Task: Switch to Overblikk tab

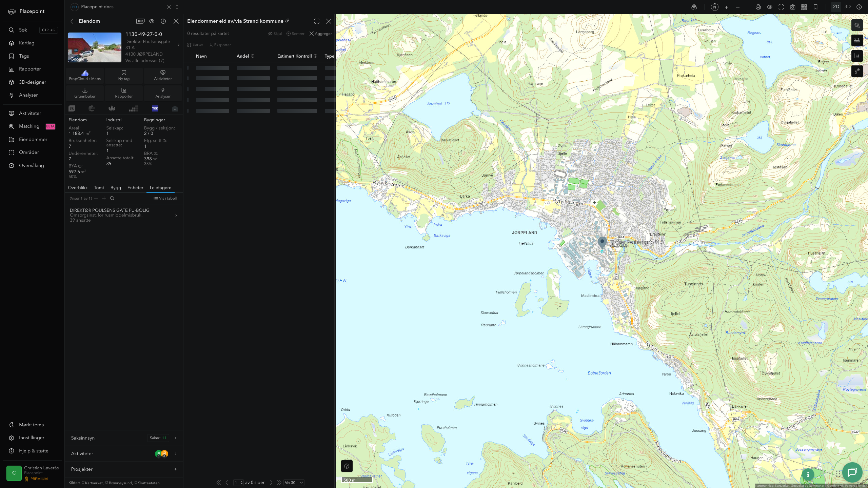Action: coord(78,188)
